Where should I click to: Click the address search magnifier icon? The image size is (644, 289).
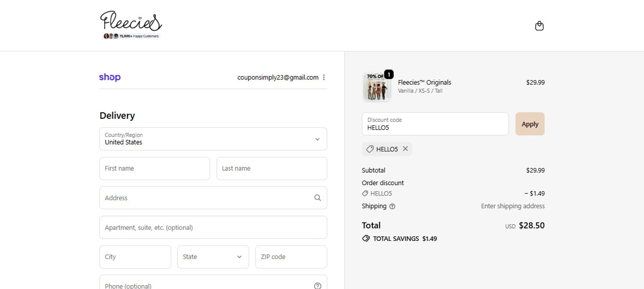(x=317, y=198)
